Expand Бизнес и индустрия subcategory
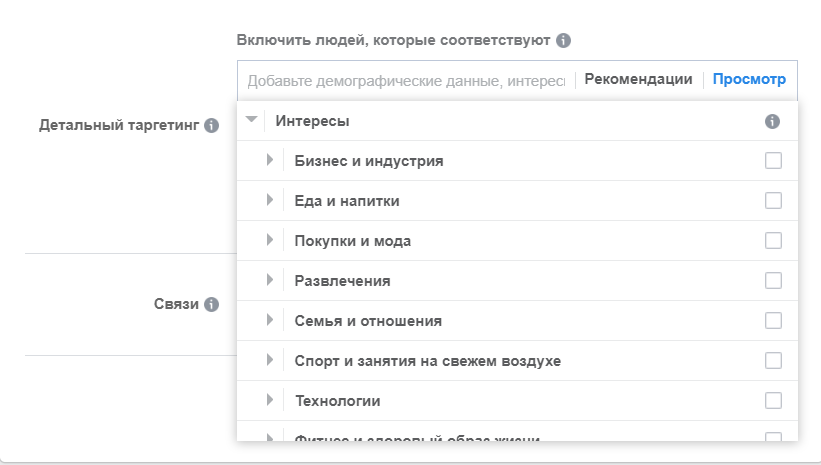The width and height of the screenshot is (821, 465). click(x=270, y=160)
